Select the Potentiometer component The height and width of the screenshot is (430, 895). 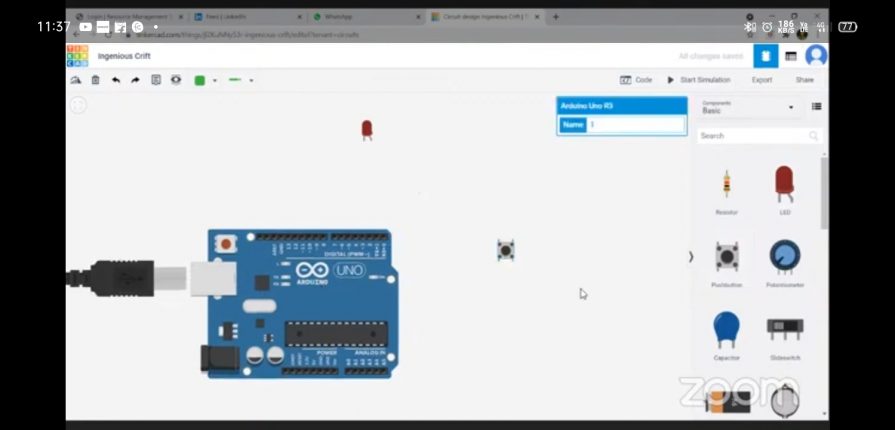coord(785,264)
